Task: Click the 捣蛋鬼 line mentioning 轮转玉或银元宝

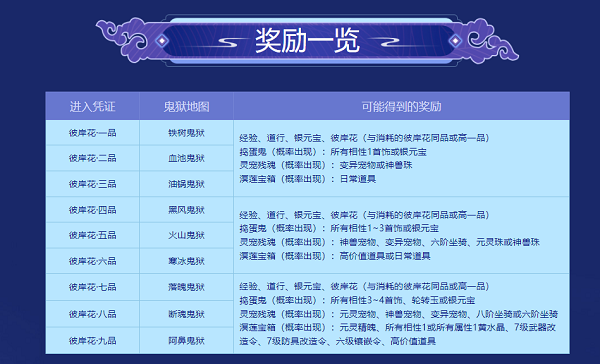Action: tap(357, 300)
